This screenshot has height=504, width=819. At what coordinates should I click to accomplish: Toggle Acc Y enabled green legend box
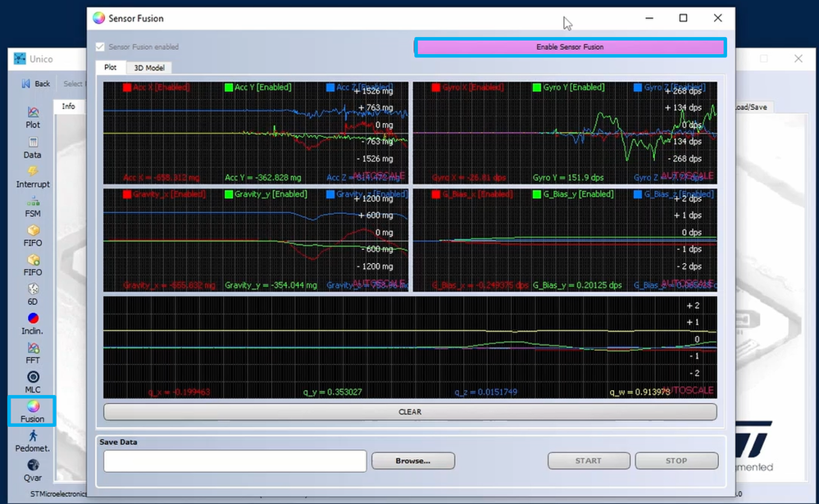pos(229,87)
